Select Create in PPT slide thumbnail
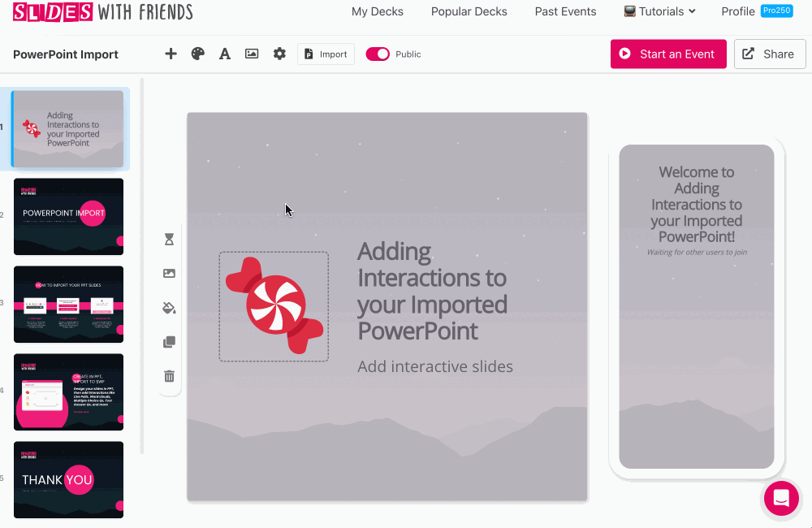The height and width of the screenshot is (528, 812). coord(68,392)
